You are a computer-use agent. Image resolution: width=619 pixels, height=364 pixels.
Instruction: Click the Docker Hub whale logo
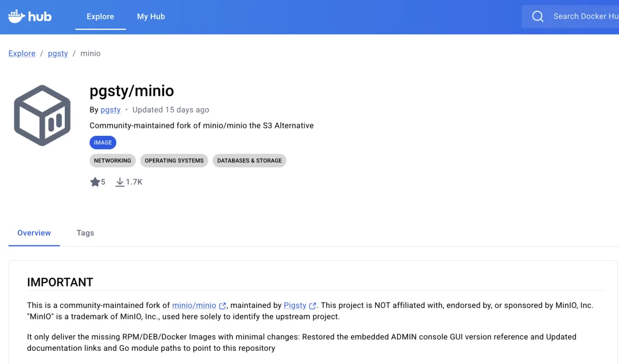(30, 17)
